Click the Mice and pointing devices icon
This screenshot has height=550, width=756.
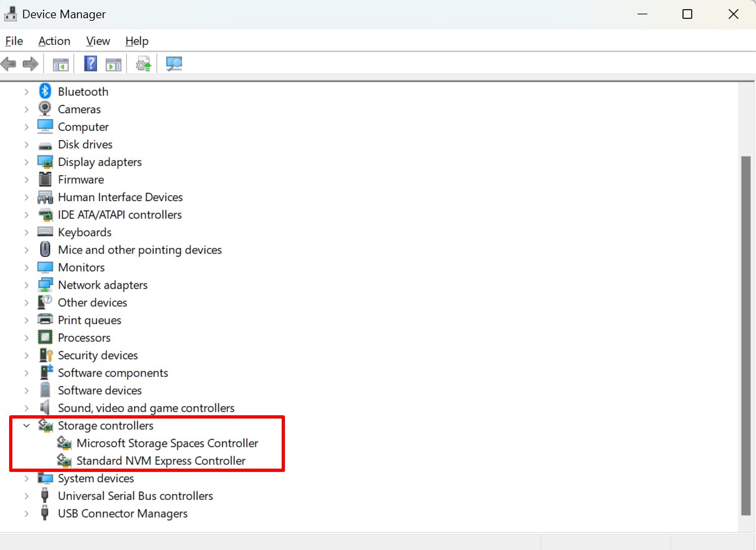coord(46,249)
